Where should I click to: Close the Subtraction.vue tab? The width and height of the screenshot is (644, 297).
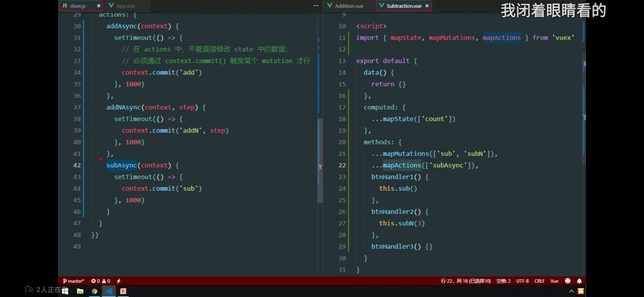coord(427,6)
